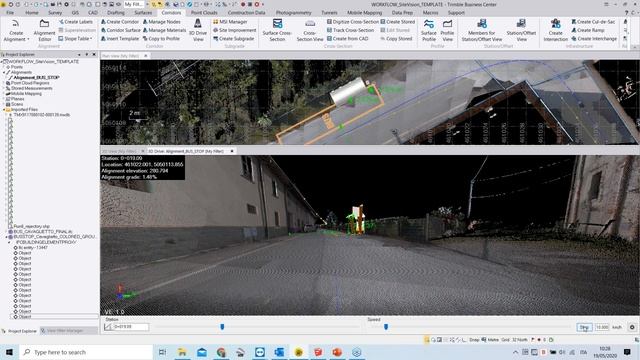Viewport: 640px width, 360px height.
Task: Open File Explorer from the taskbar
Action: click(x=182, y=352)
